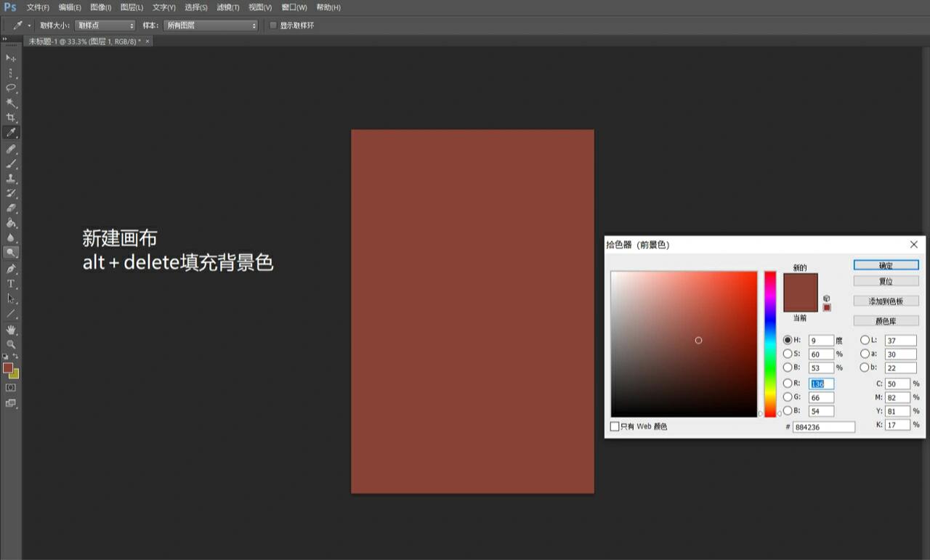This screenshot has width=930, height=560.
Task: Select the Path Selection tool
Action: click(x=11, y=299)
